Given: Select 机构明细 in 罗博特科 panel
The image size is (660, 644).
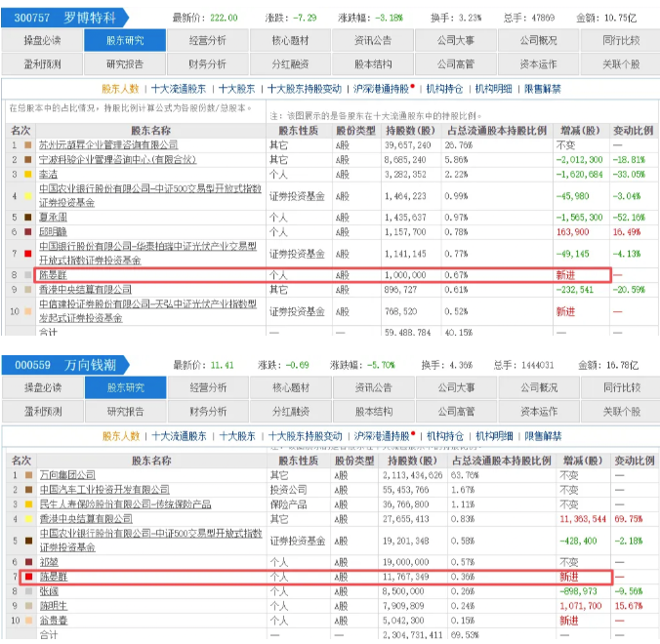Looking at the screenshot, I should pyautogui.click(x=493, y=89).
